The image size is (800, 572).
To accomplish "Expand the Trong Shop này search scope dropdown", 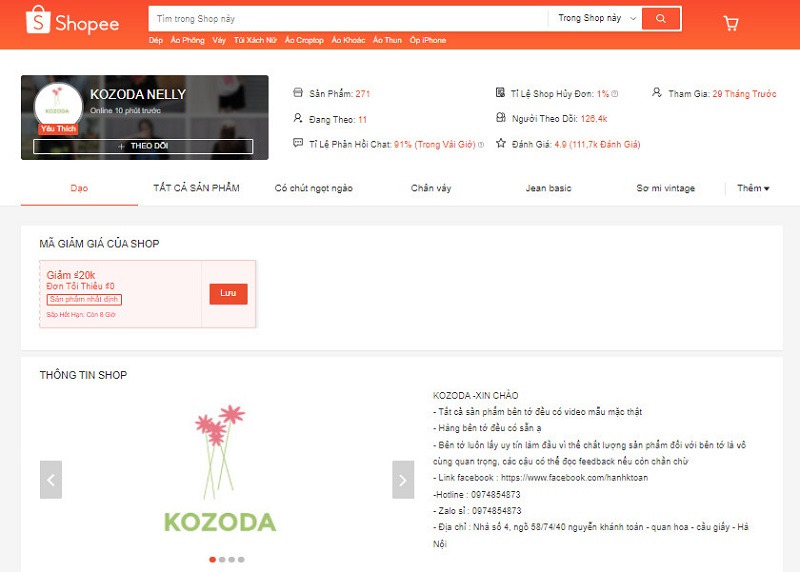I will (x=597, y=18).
